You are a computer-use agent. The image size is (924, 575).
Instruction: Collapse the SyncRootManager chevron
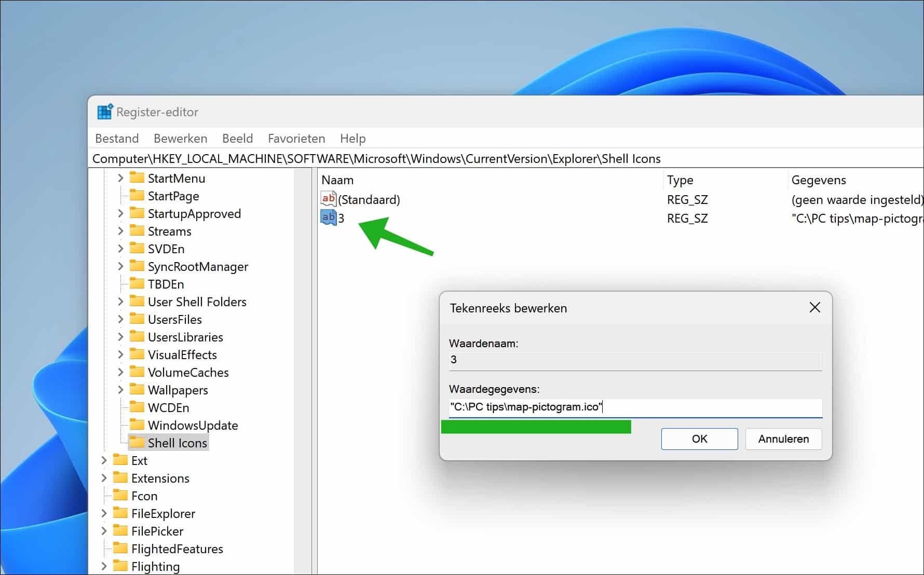point(120,266)
